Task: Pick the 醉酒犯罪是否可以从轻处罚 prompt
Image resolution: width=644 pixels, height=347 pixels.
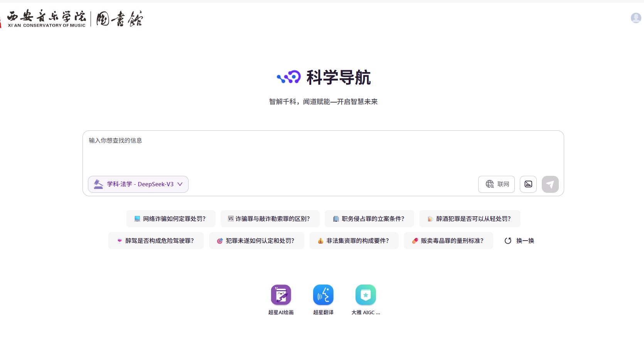Action: [x=470, y=219]
